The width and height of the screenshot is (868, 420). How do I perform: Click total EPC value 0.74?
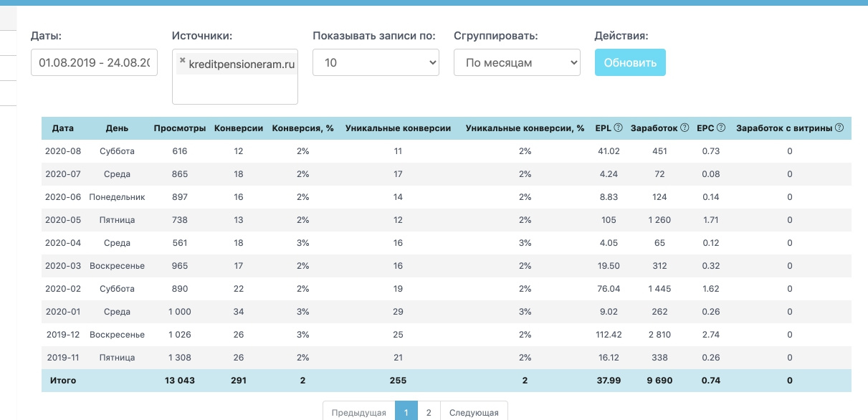coord(711,381)
